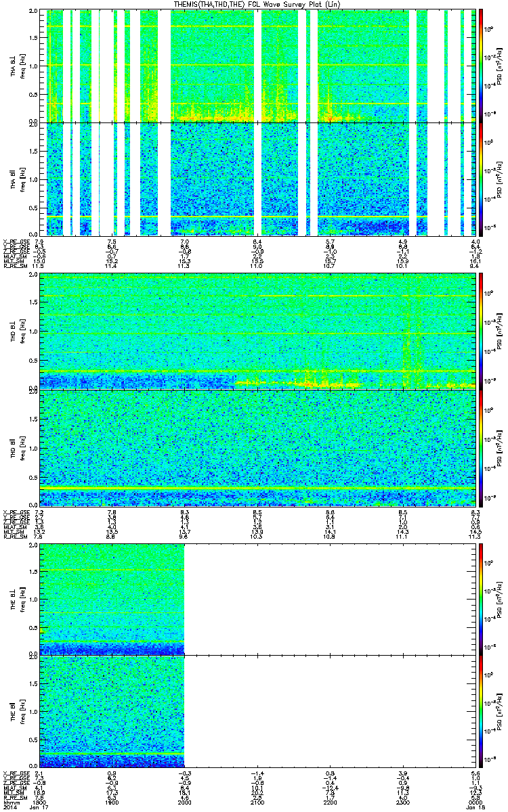Click the 'hhmm' axis label at bottom
The width and height of the screenshot is (508, 812).
click(10, 802)
